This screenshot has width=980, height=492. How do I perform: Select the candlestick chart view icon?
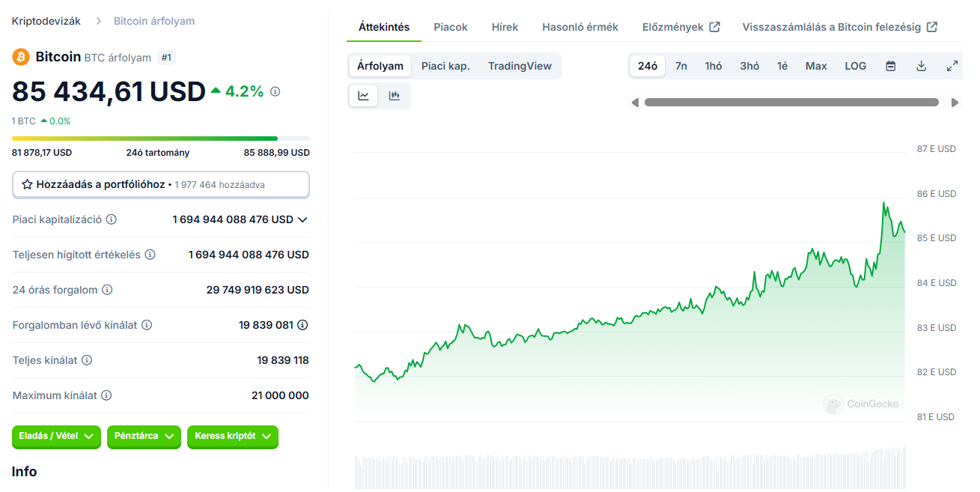395,96
